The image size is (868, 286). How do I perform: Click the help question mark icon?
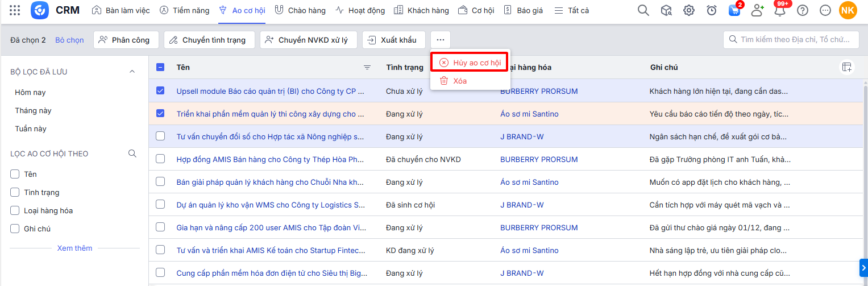(803, 10)
